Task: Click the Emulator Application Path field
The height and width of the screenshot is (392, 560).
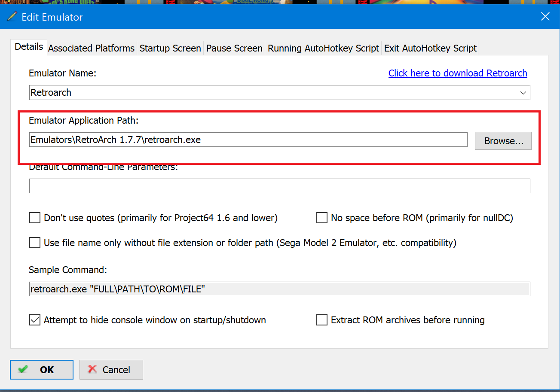Action: (248, 140)
